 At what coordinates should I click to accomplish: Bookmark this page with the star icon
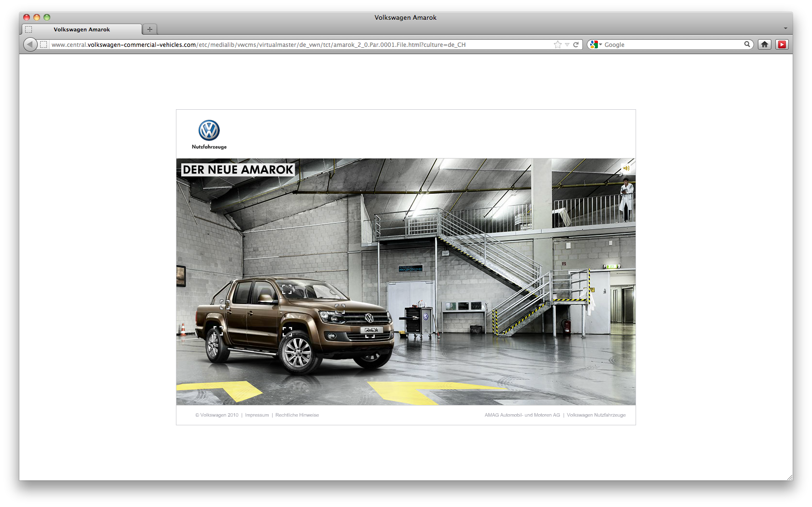[x=558, y=44]
